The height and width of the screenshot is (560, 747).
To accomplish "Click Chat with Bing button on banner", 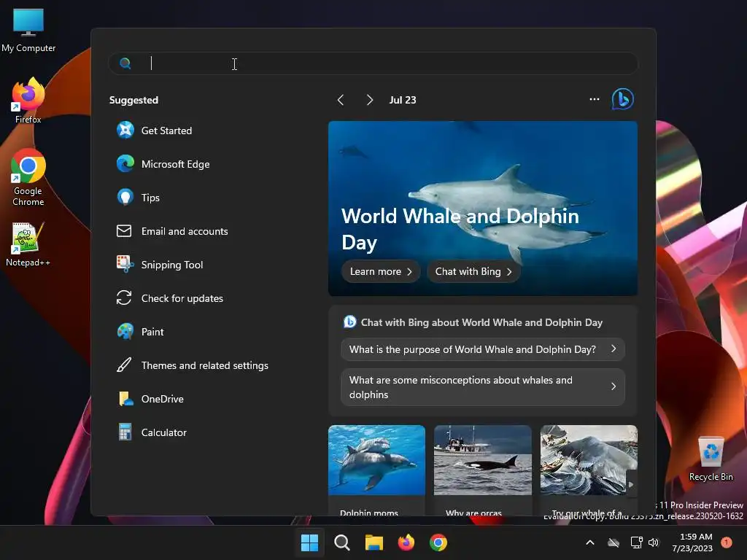I will 473,271.
